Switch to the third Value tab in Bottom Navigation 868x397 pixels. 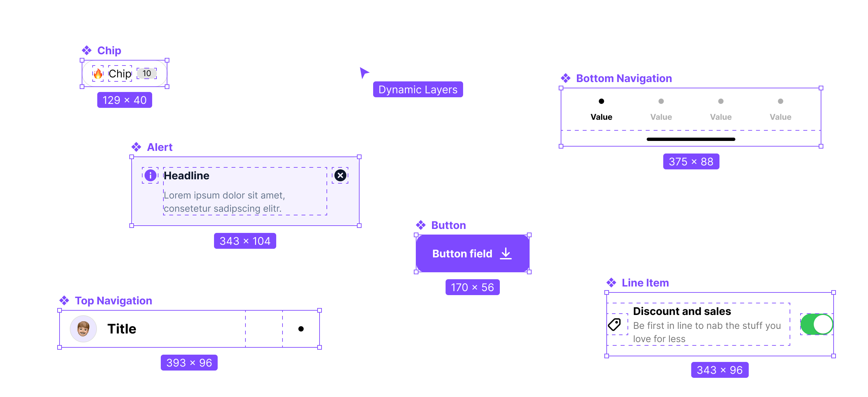pos(720,101)
